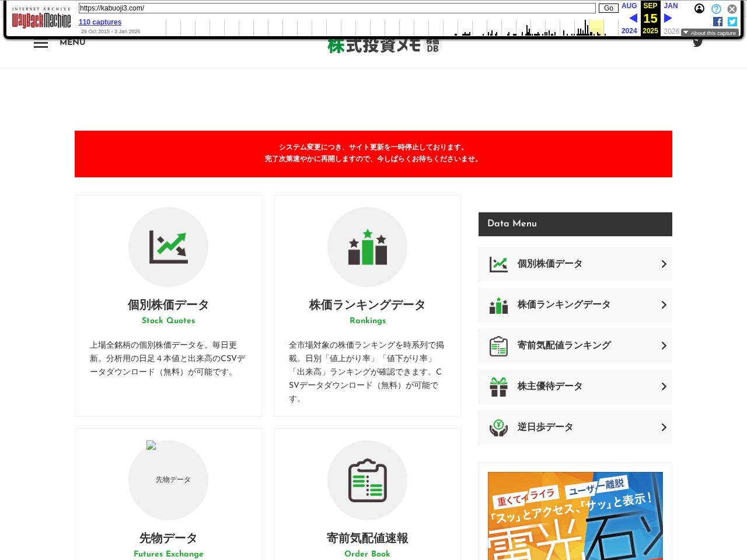The width and height of the screenshot is (747, 560).
Task: Open Wayback Machine help question icon
Action: (716, 9)
